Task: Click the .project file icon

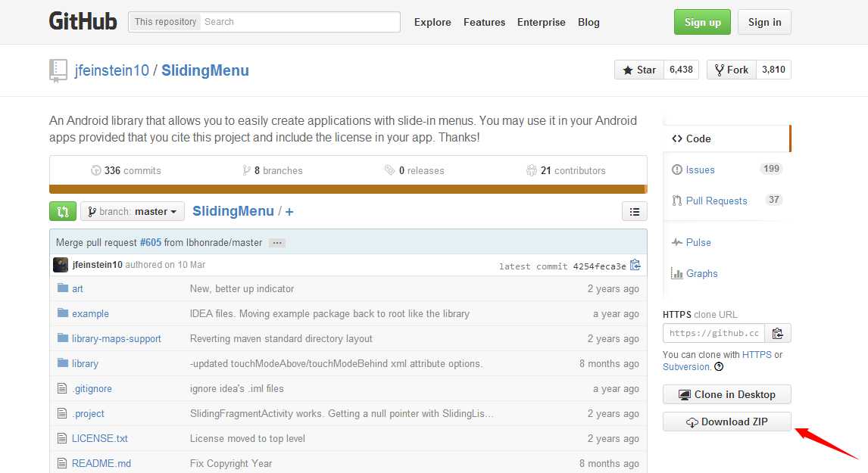Action: [x=62, y=413]
